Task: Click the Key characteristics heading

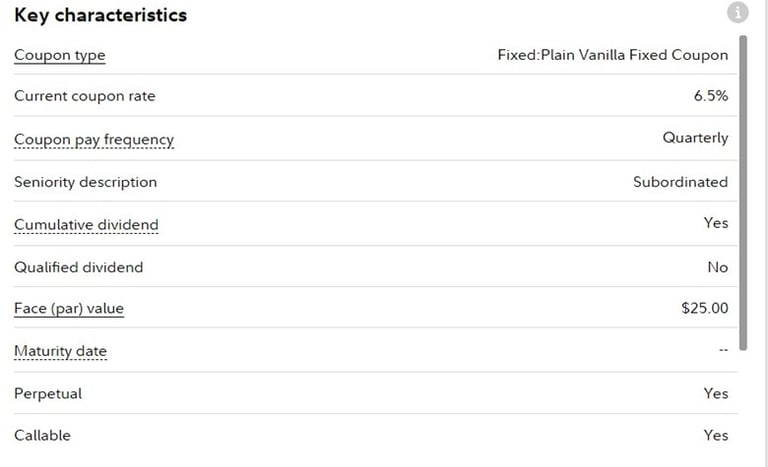Action: (x=100, y=15)
